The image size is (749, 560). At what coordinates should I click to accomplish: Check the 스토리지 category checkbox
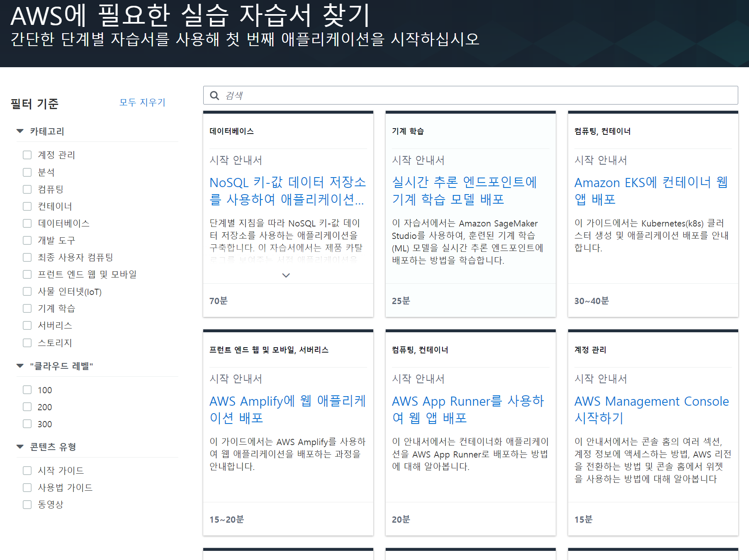27,343
